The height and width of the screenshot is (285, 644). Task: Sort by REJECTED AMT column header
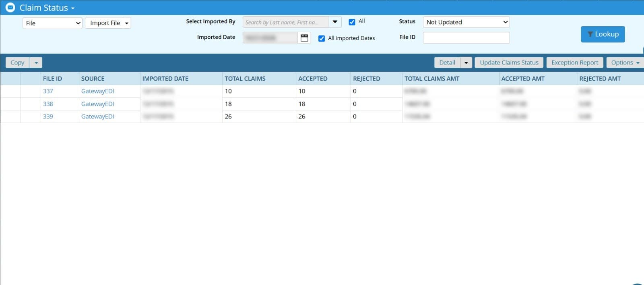[611, 79]
